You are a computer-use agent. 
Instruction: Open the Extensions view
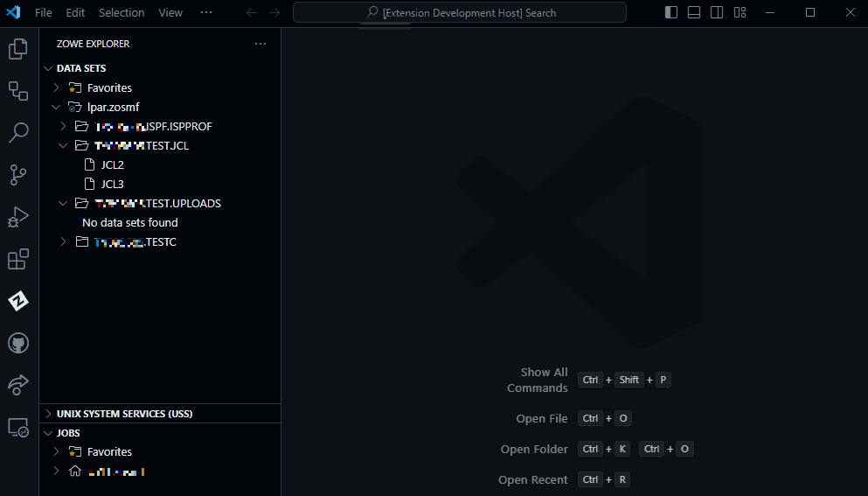tap(18, 260)
